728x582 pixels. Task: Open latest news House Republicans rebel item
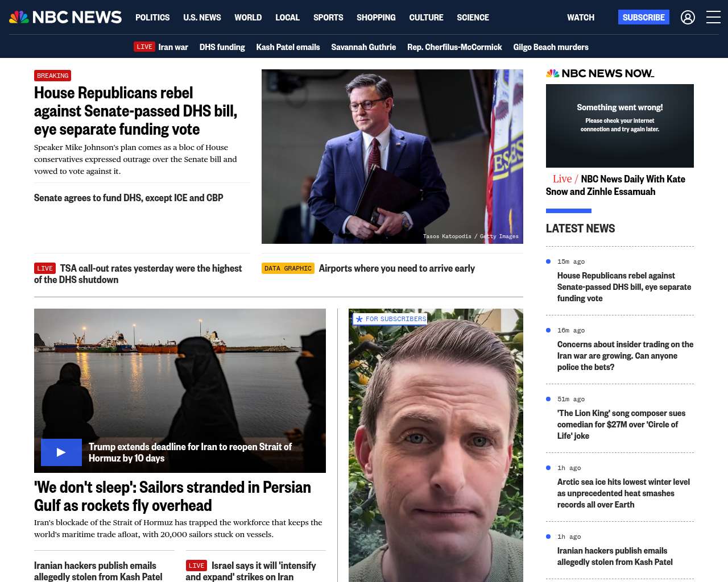tap(624, 287)
